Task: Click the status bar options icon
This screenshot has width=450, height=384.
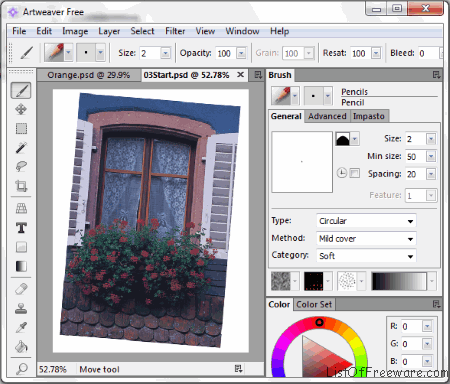Action: coord(238,368)
